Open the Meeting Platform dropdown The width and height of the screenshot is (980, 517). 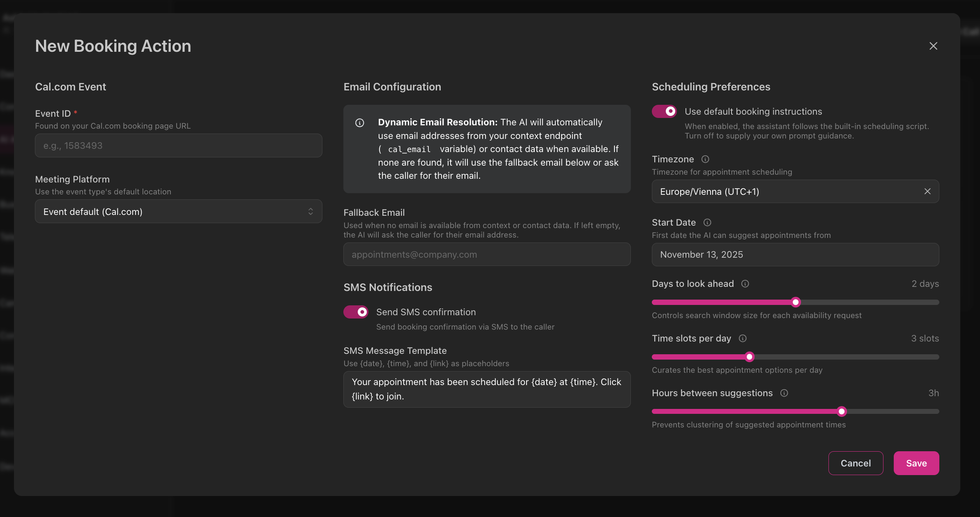178,211
